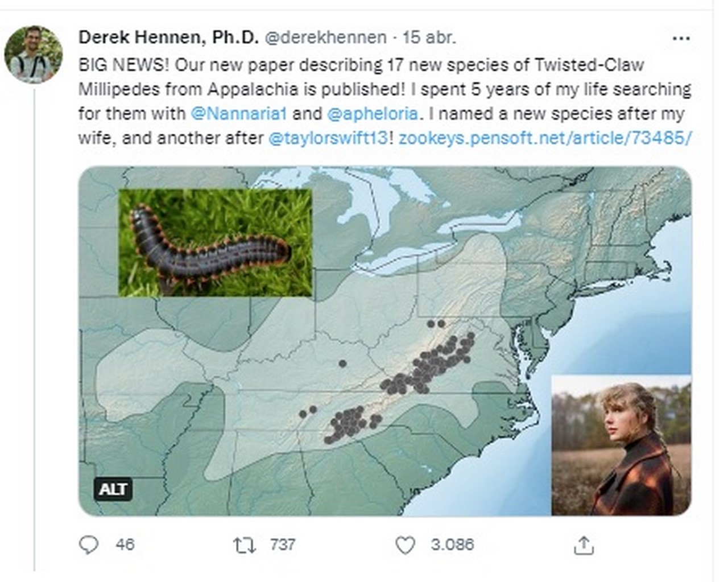The width and height of the screenshot is (728, 582).
Task: Open the @Nannaria1 mention
Action: coord(238,113)
